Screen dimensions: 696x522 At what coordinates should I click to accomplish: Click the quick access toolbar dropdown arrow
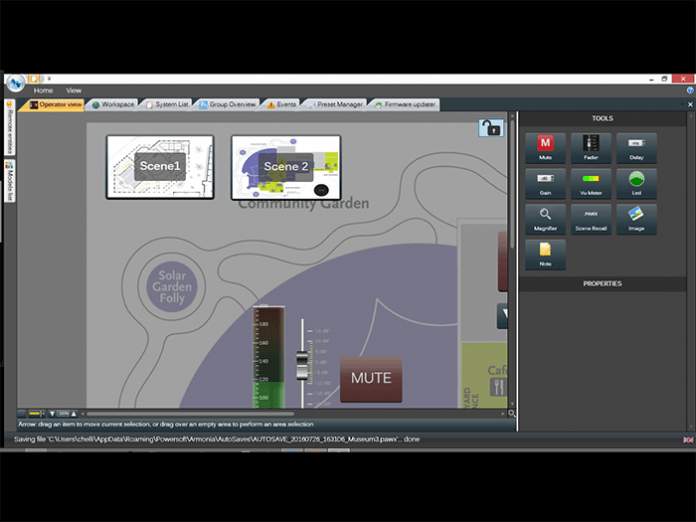click(x=49, y=79)
